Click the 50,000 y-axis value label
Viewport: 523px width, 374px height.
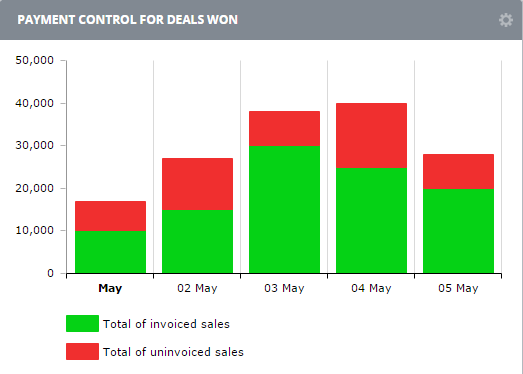[x=34, y=60]
